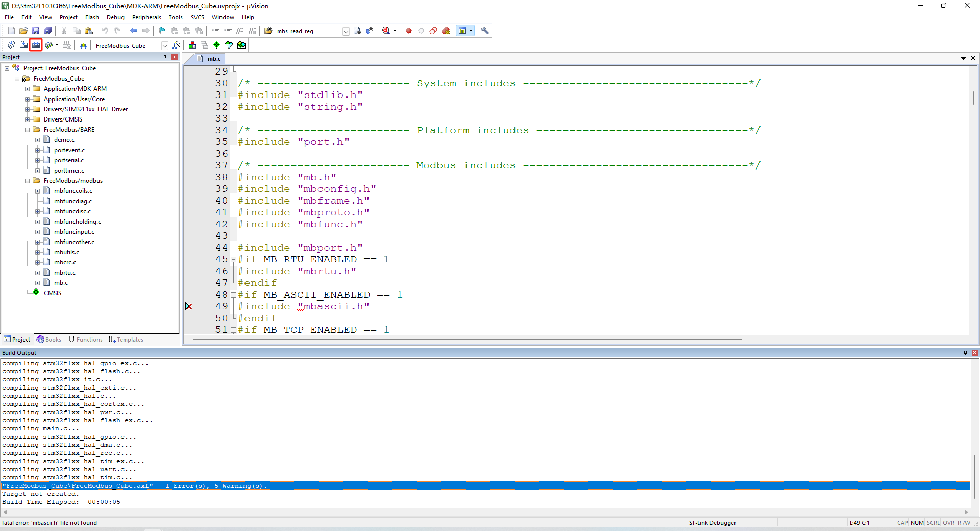980x531 pixels.
Task: Click the Rebuild all target files icon
Action: click(36, 45)
